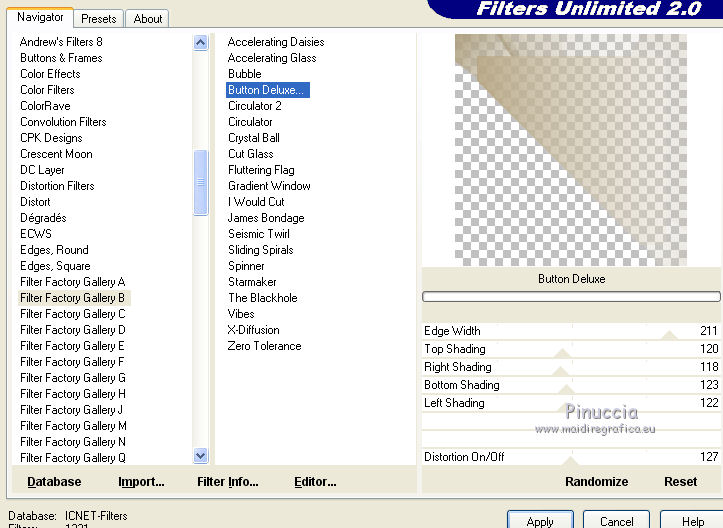This screenshot has width=723, height=528.
Task: Choose the Spinner filter
Action: pos(246,266)
